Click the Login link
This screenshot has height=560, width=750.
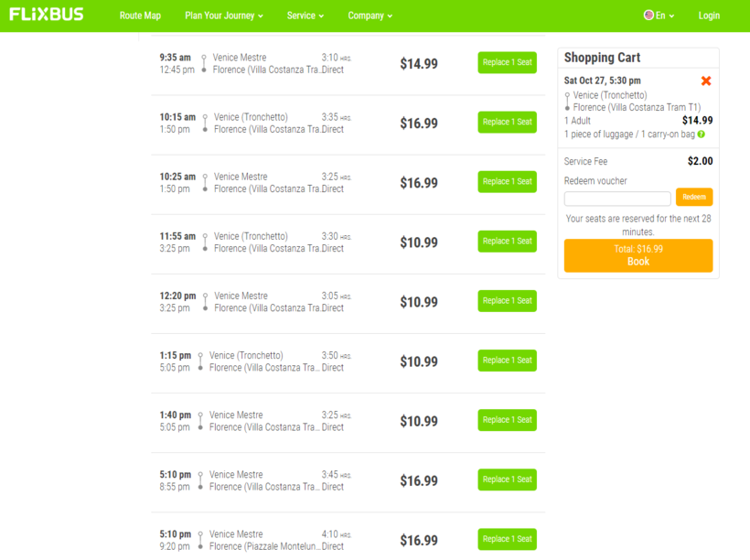[709, 16]
